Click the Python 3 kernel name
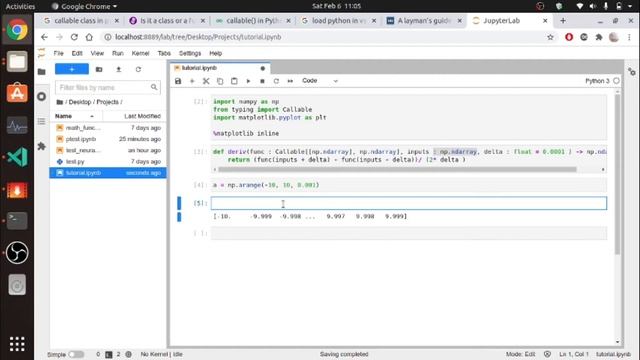 (x=597, y=81)
